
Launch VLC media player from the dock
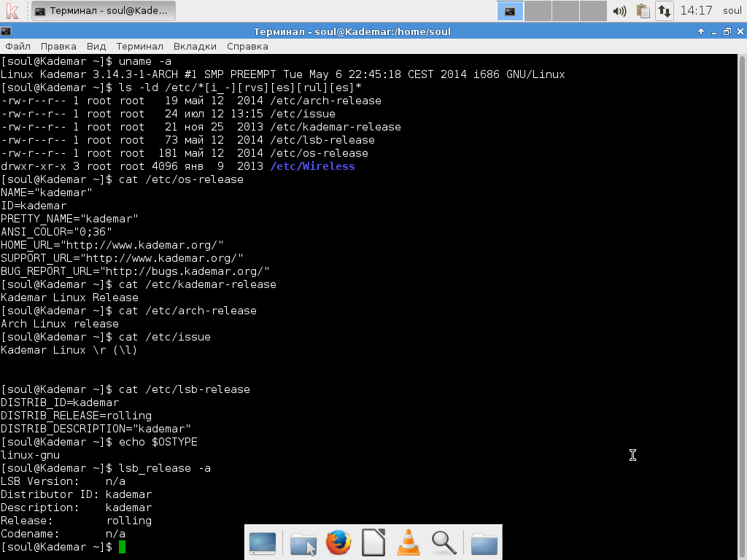[x=409, y=542]
